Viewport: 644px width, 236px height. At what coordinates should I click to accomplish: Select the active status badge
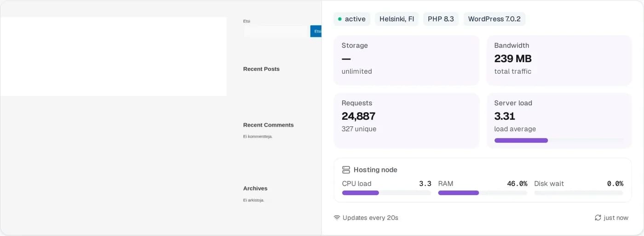352,19
